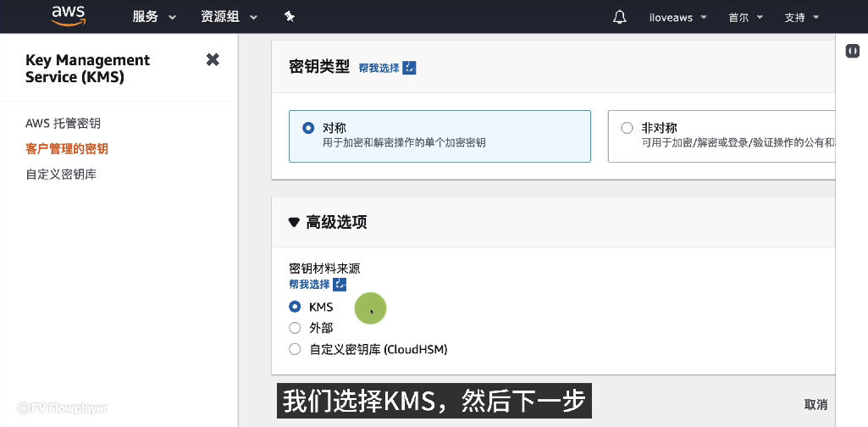Click the side panel toggle icon at right edge
The height and width of the screenshot is (427, 868).
point(853,51)
